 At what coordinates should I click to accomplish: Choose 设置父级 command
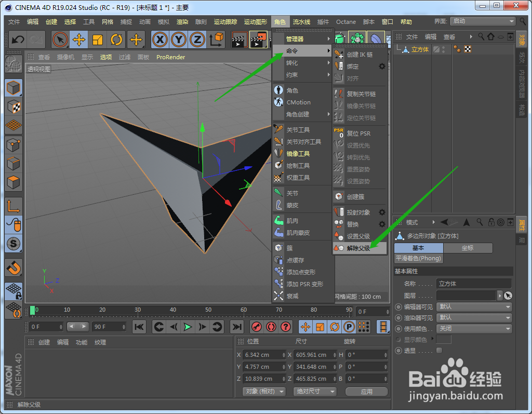pos(360,236)
